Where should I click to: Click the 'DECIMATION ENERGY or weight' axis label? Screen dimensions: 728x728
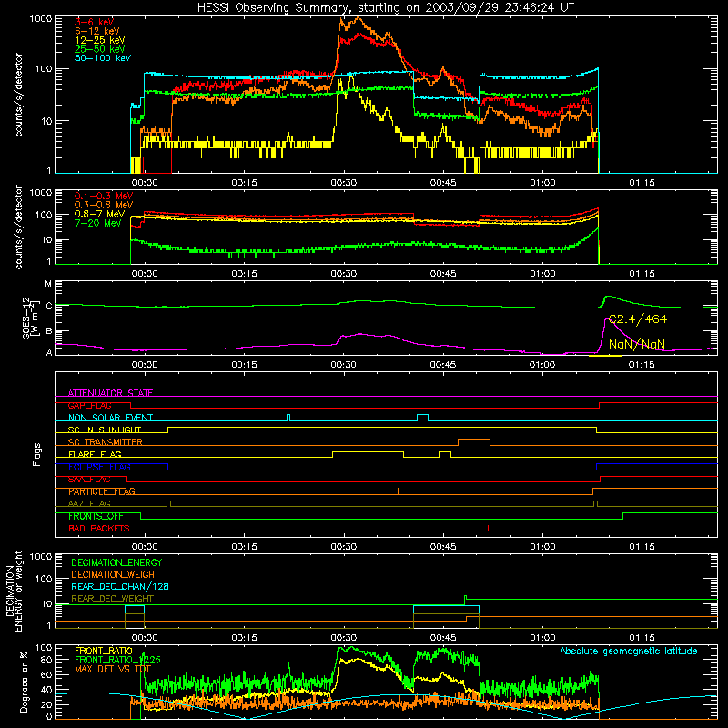14,591
